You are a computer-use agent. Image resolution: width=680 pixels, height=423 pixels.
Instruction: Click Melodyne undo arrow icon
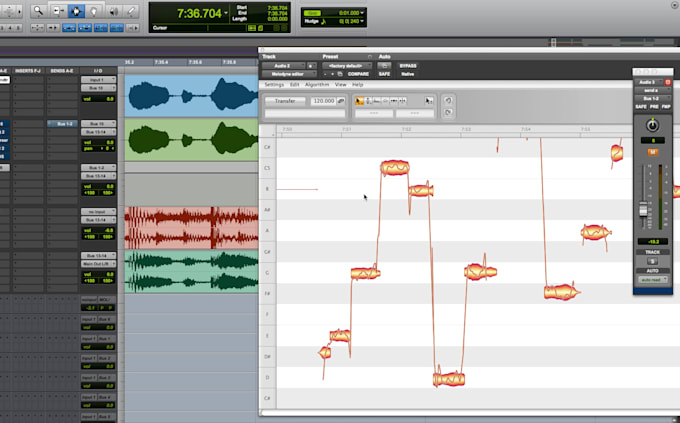[x=448, y=100]
